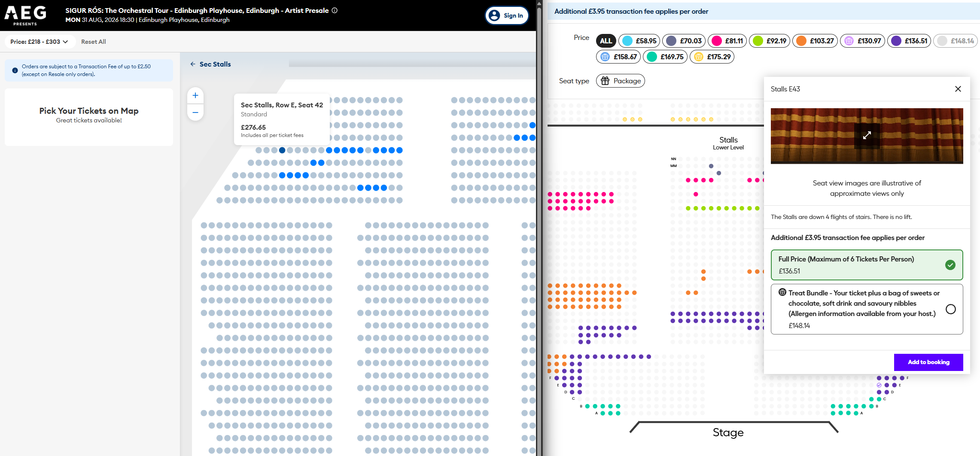Screen dimensions: 980x456
Task: Expand the Price £218 - £303 dropdown
Action: click(x=40, y=42)
